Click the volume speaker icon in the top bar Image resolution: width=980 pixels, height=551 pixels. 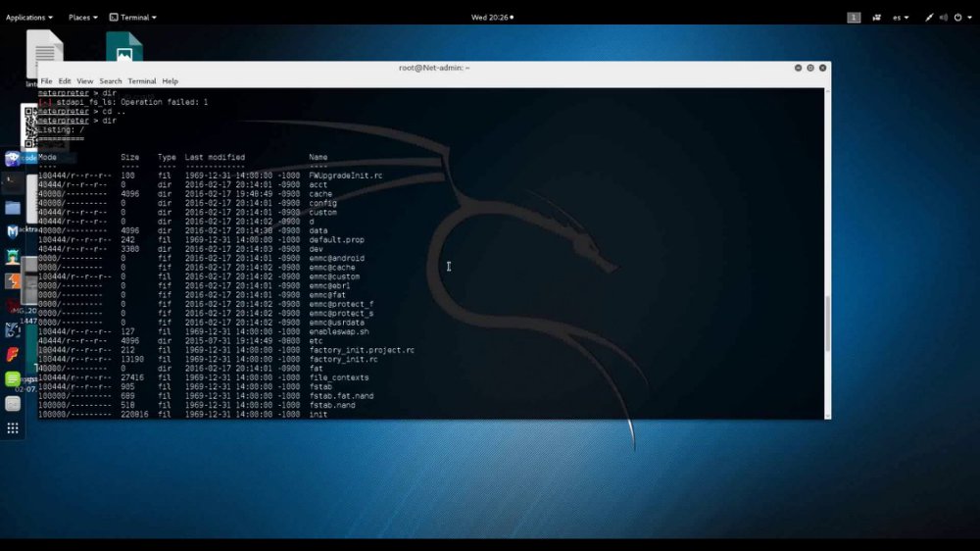tap(944, 18)
